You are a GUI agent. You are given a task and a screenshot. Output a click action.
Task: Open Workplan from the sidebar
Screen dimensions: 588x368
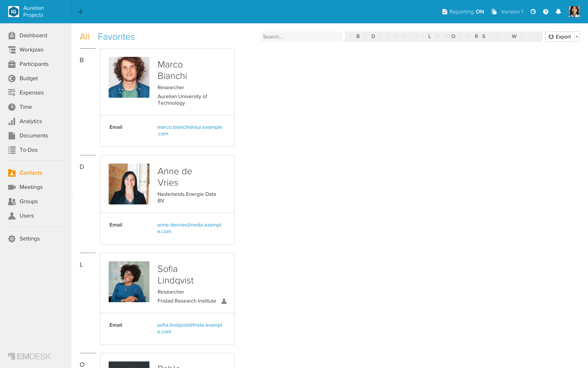(31, 50)
